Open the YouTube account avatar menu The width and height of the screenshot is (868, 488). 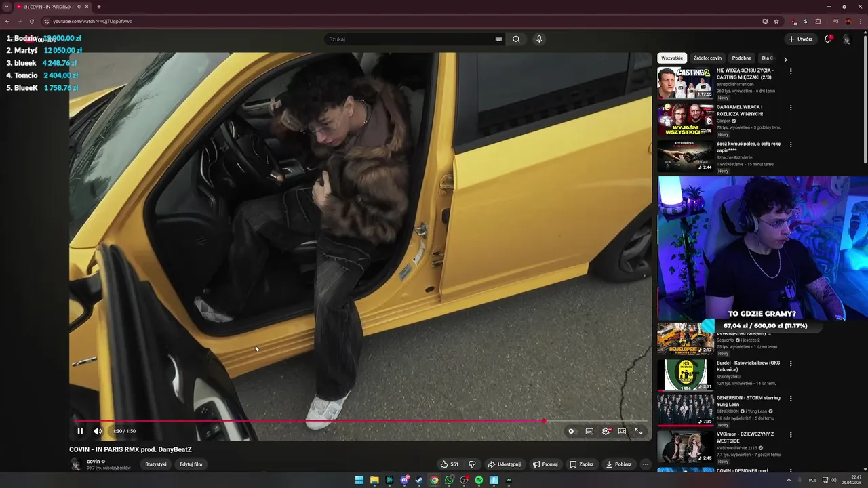tap(846, 39)
